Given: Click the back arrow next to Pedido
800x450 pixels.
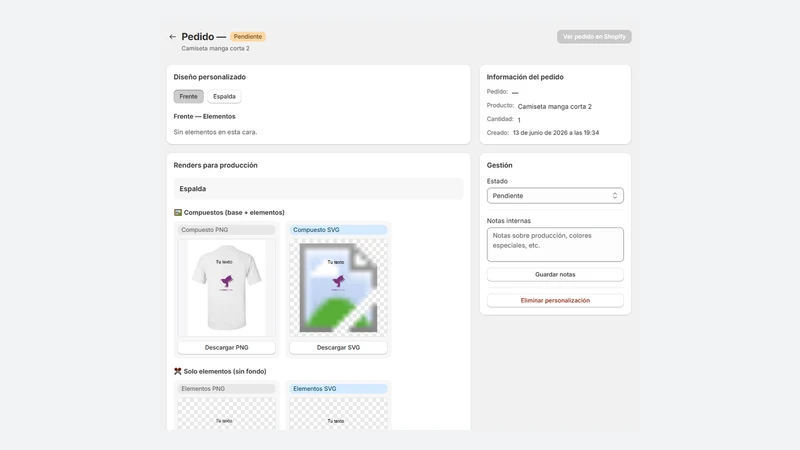Looking at the screenshot, I should tap(172, 37).
